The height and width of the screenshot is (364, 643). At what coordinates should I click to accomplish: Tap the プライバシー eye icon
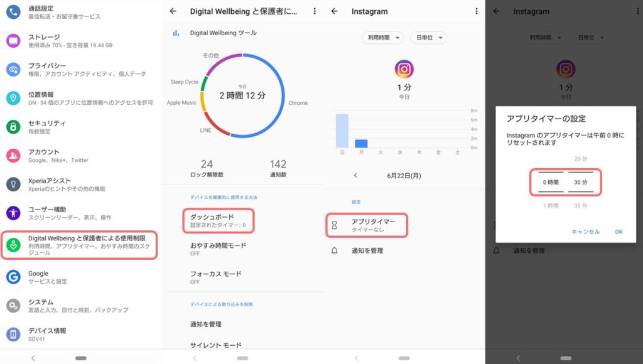click(13, 69)
